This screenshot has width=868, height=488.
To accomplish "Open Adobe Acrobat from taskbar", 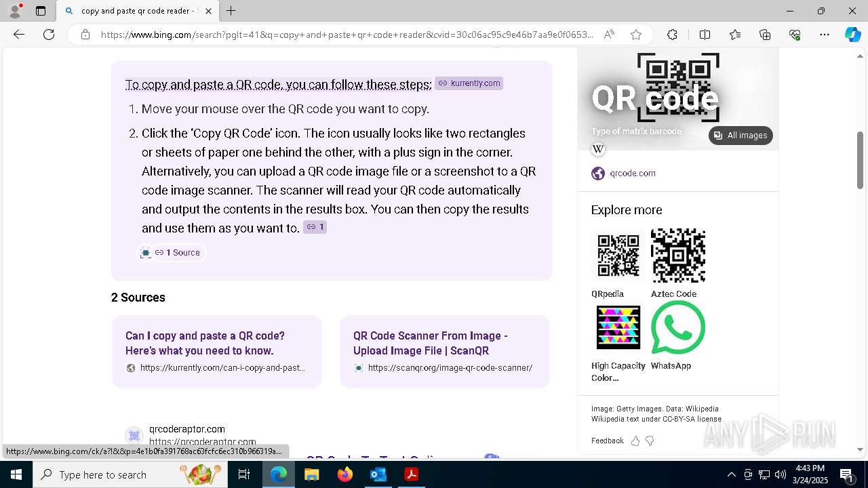I will coord(411,474).
